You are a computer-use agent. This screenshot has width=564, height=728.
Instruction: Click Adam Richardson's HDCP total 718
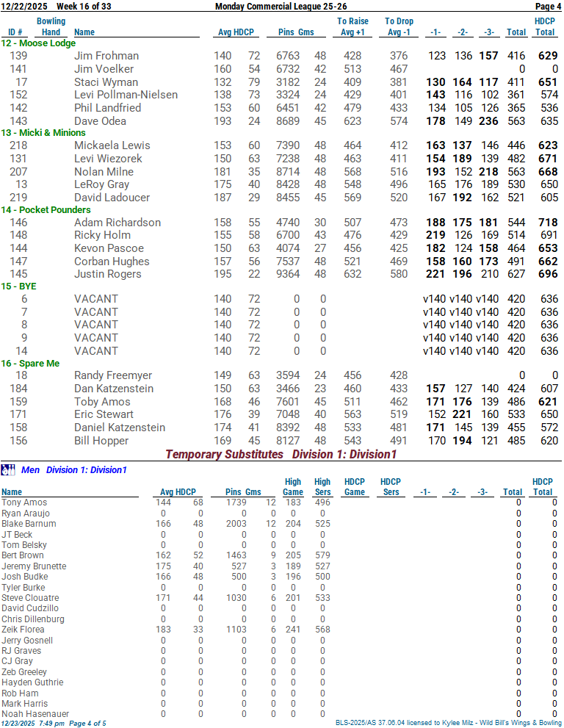click(x=549, y=223)
